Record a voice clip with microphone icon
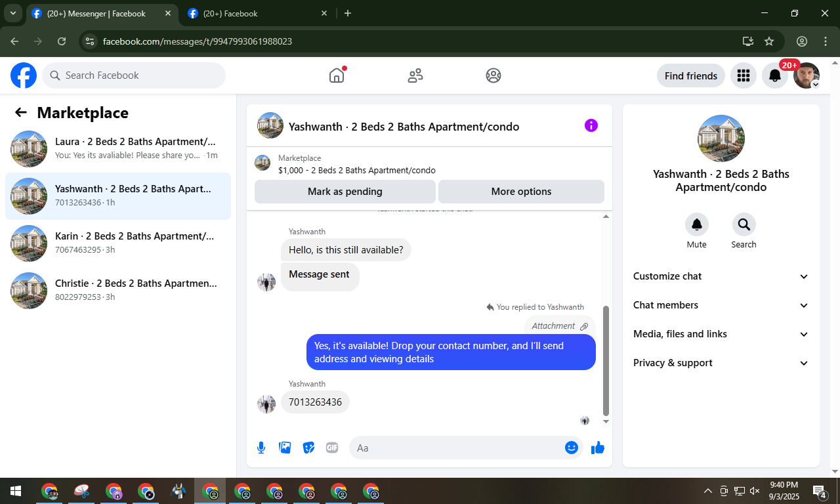 coord(261,448)
